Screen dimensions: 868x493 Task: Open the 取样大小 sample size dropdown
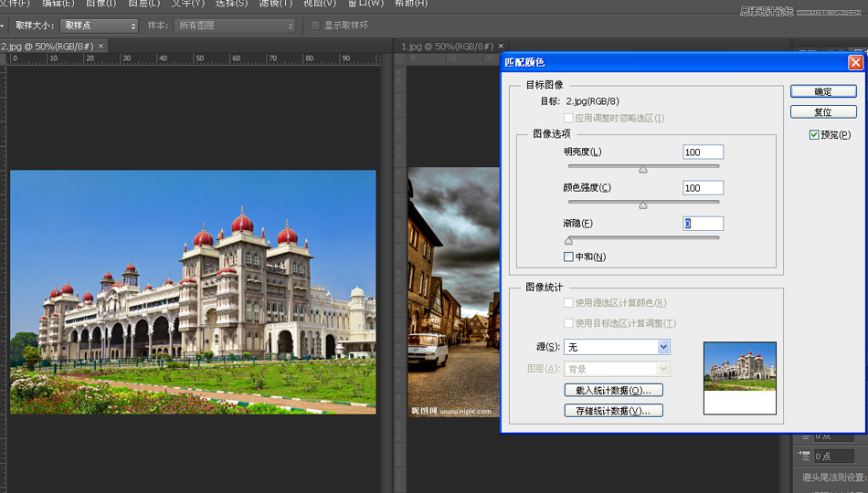99,26
